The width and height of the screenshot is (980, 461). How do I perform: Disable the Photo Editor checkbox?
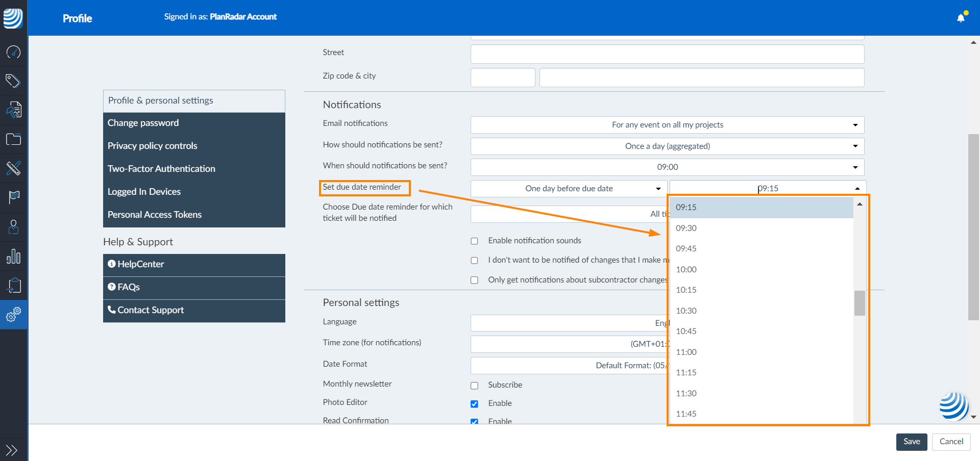click(474, 404)
